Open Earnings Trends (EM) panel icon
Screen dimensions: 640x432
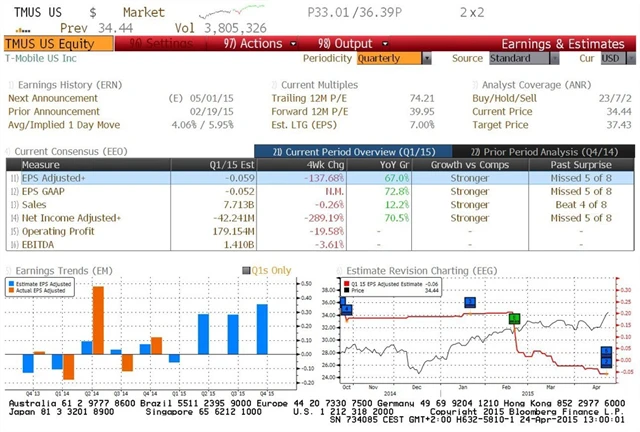(9, 270)
